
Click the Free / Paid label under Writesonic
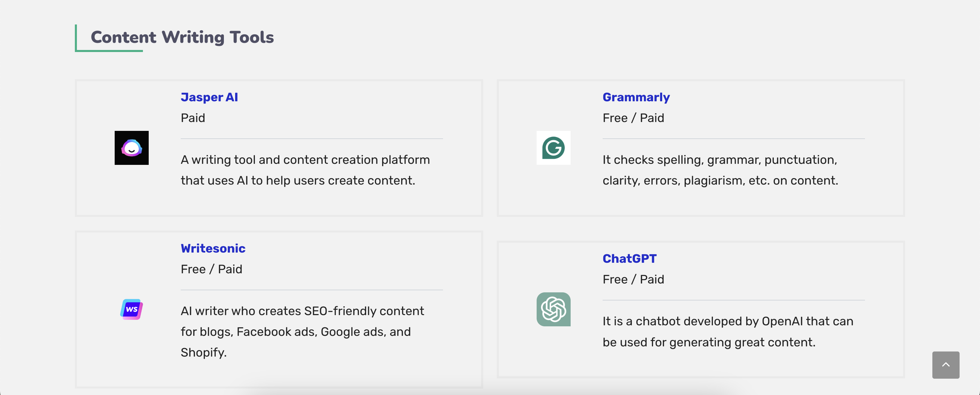(x=212, y=269)
